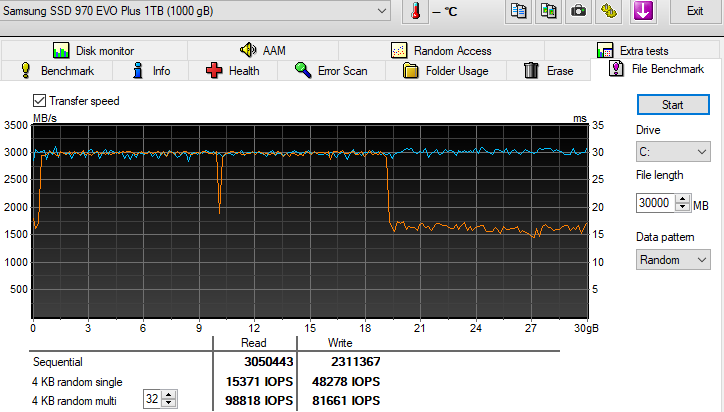Click the purple download arrow icon
The width and height of the screenshot is (724, 412).
(x=643, y=11)
